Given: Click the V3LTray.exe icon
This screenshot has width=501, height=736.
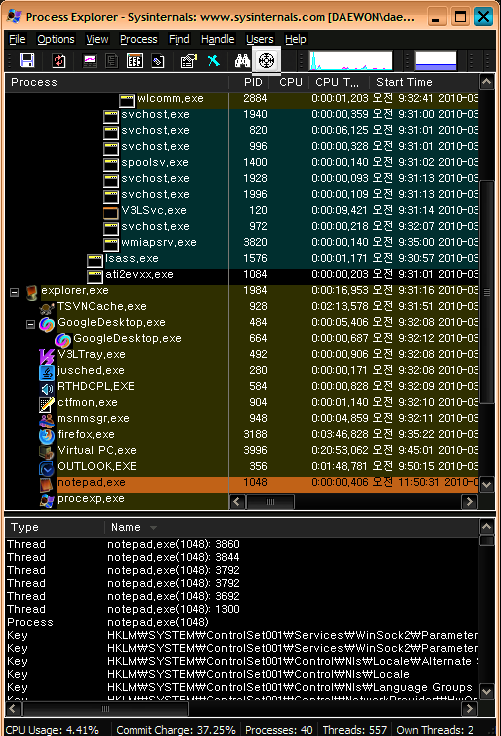Looking at the screenshot, I should [x=47, y=356].
